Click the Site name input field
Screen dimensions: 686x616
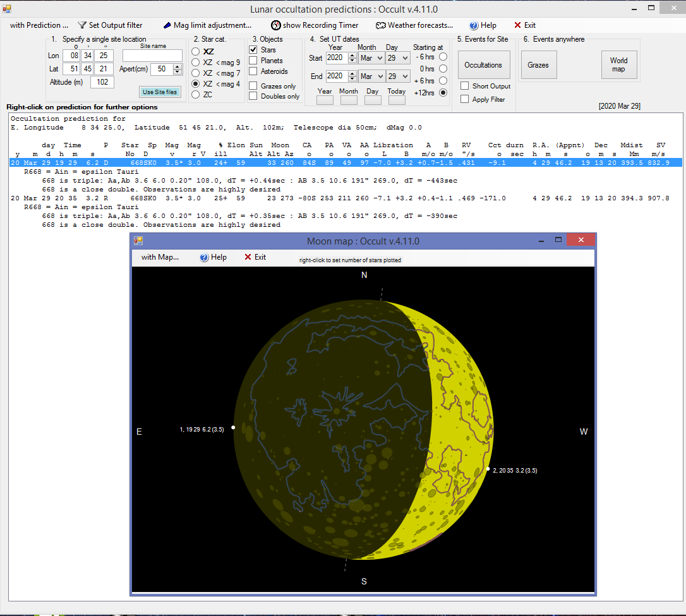[x=152, y=56]
